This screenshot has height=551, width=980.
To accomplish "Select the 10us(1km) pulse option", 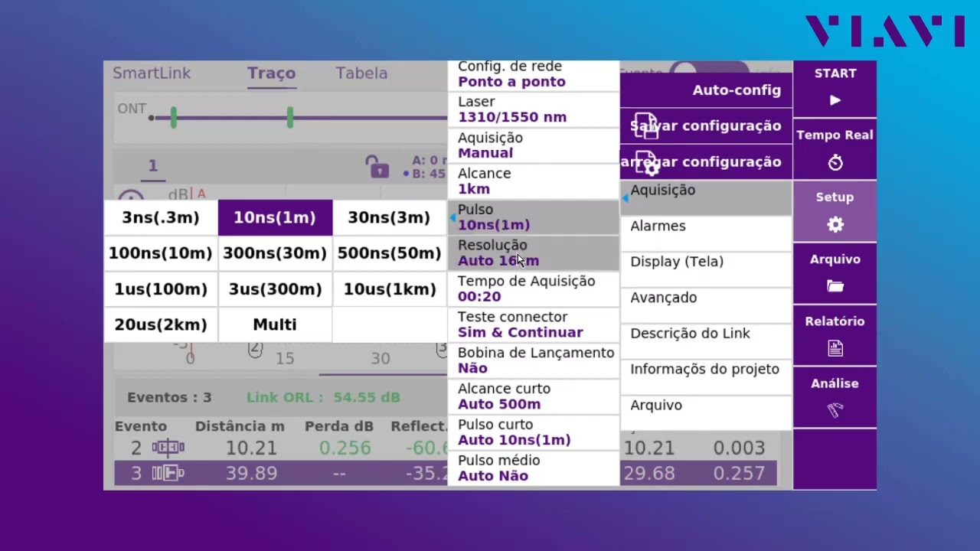I will point(389,289).
